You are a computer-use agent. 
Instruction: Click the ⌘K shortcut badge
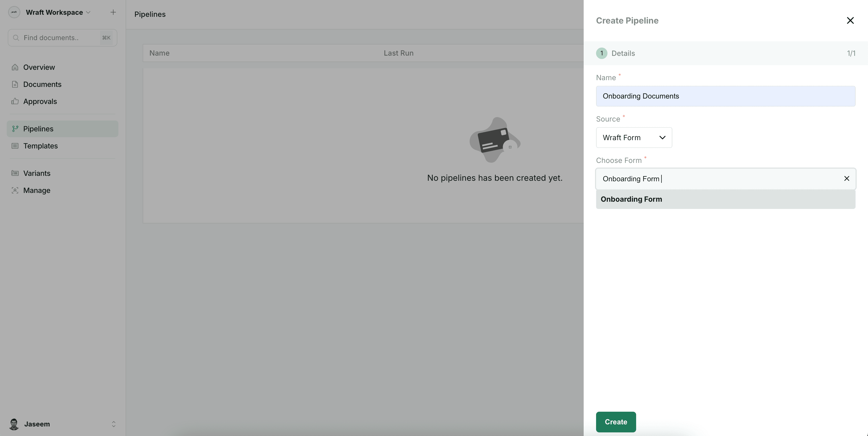point(106,38)
